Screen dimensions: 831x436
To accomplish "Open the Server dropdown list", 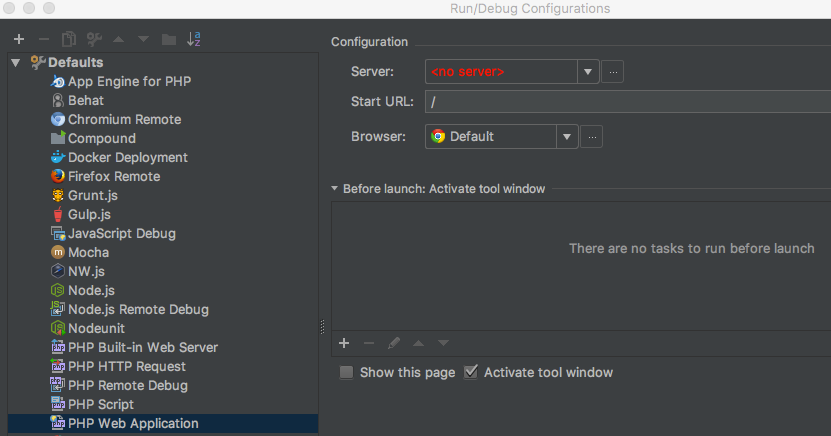I will coord(588,72).
